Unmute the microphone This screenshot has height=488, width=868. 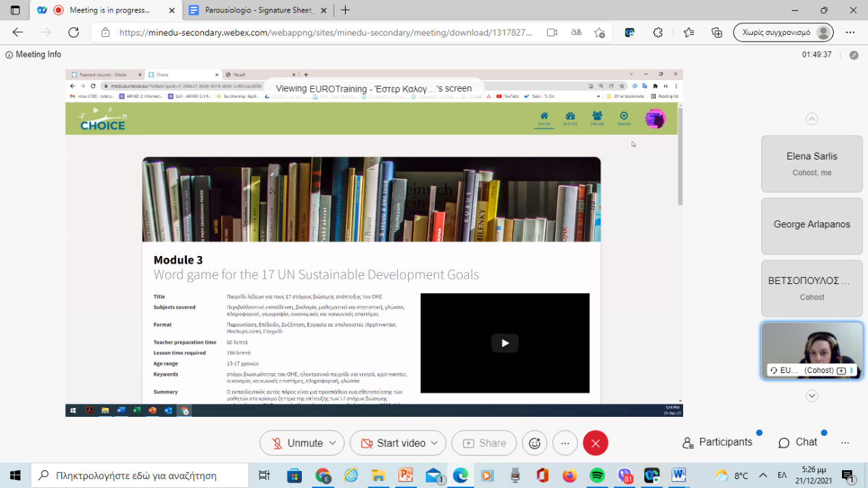point(296,443)
